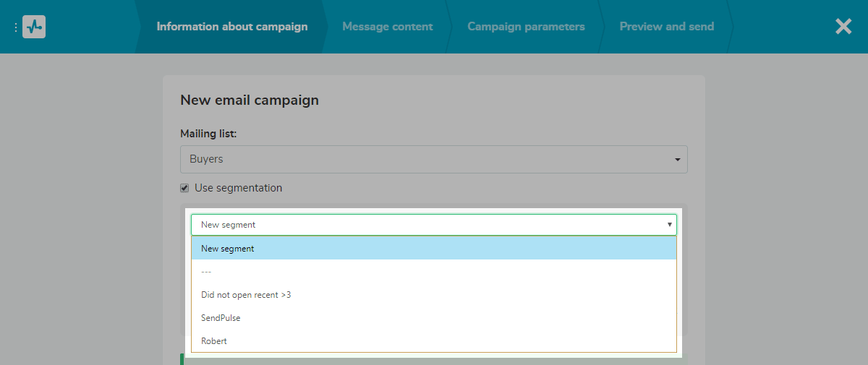Click the segment dropdown triangle arrow
This screenshot has height=365, width=868.
coord(669,225)
